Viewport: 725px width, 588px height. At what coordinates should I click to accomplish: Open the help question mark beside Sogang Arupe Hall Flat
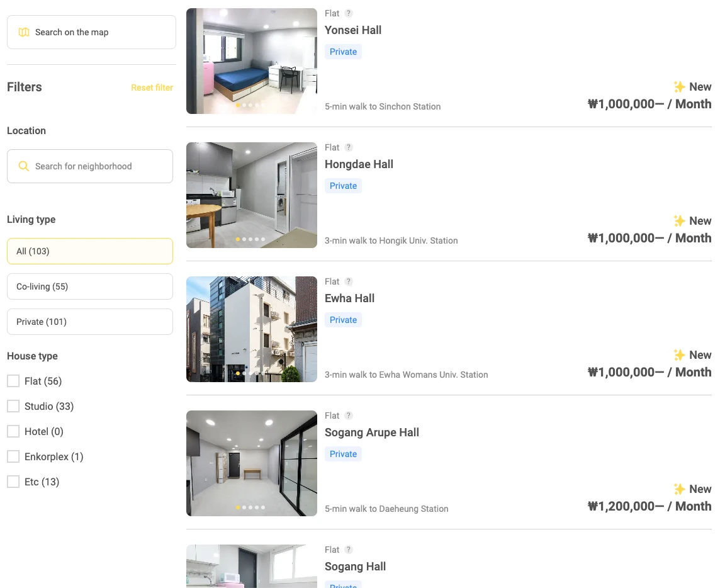[x=349, y=416]
